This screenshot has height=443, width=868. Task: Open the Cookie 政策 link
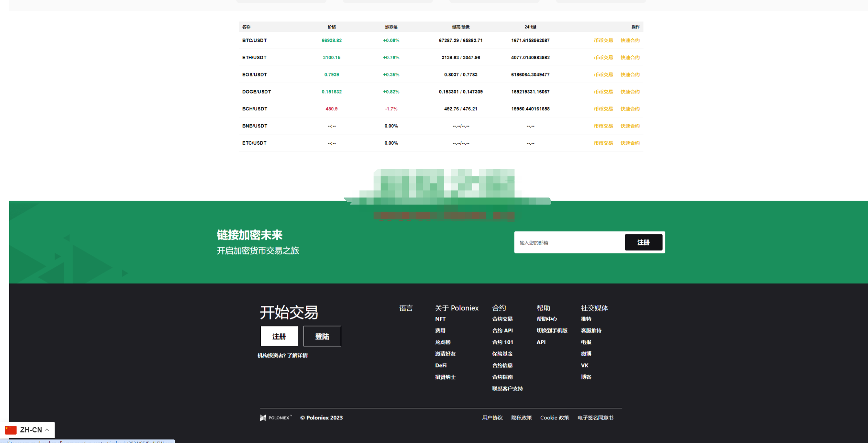554,418
